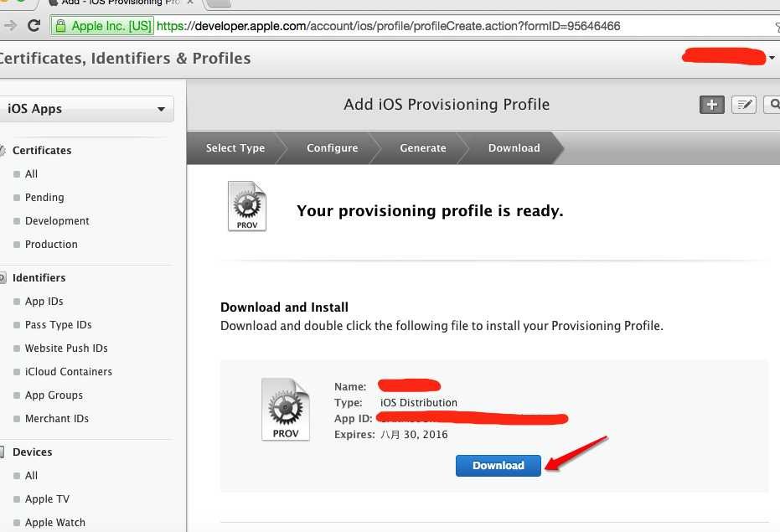
Task: Click the search magnifier icon
Action: 772,105
